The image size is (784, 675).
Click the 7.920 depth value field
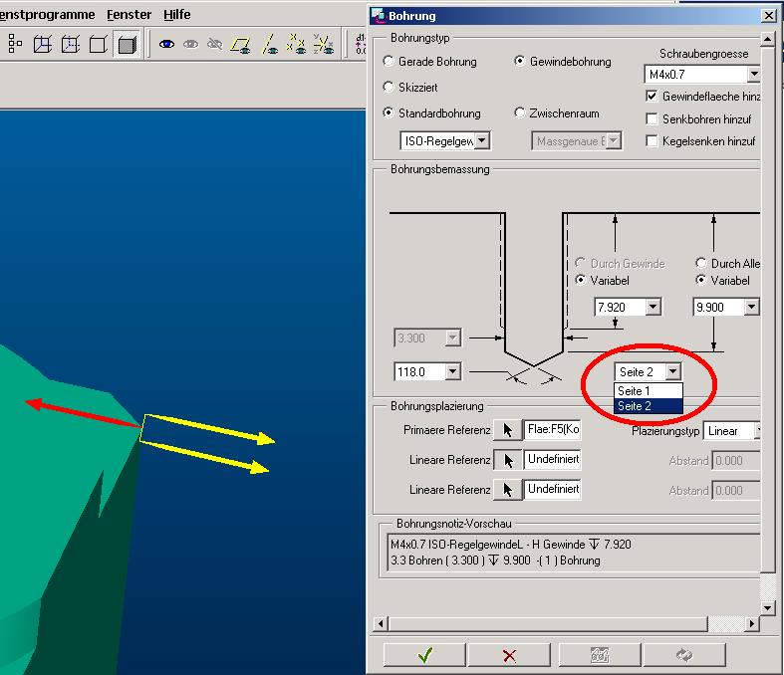620,307
